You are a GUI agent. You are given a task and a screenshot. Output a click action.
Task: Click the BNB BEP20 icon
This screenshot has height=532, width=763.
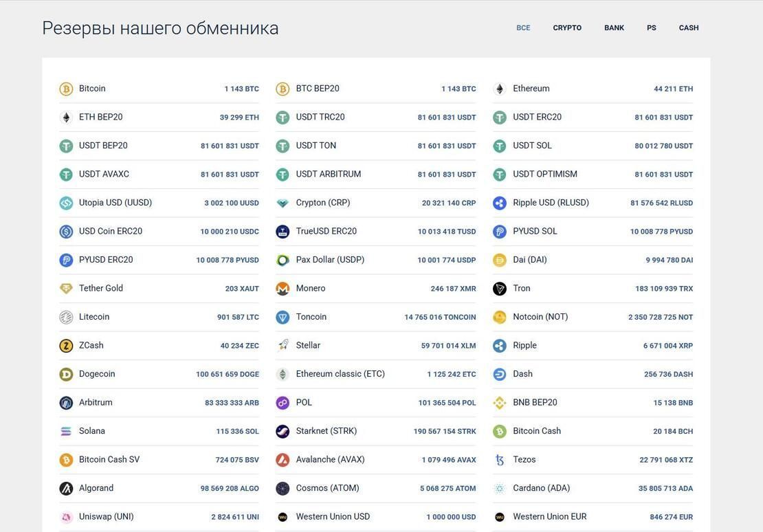[500, 403]
